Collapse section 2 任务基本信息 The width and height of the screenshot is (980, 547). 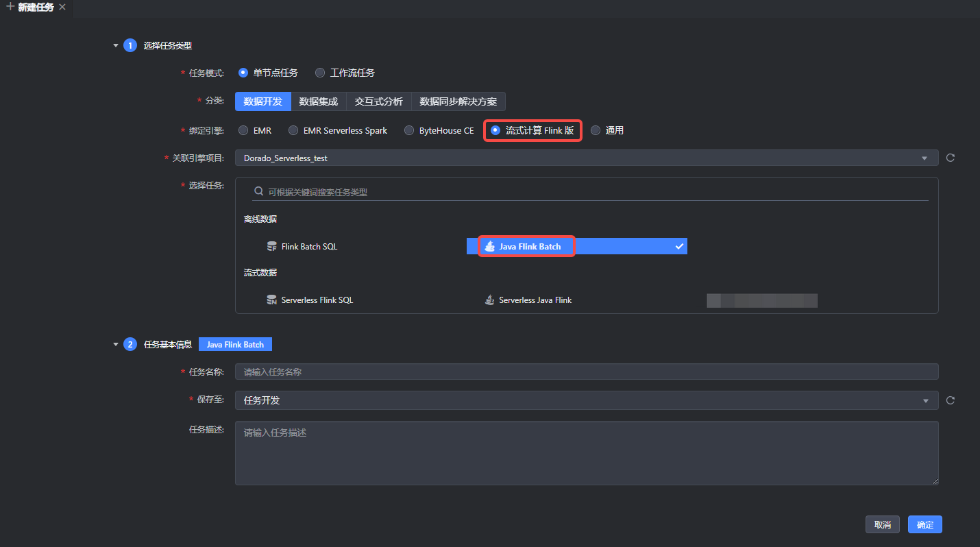pos(115,344)
